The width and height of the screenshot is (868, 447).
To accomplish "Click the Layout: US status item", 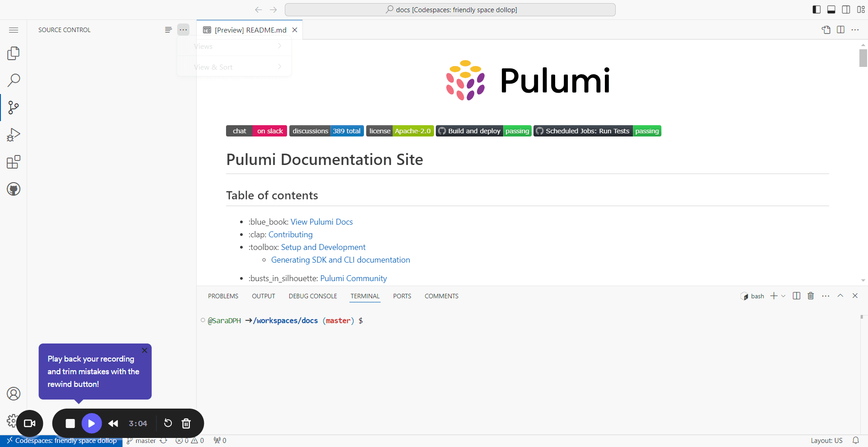I will tap(826, 441).
